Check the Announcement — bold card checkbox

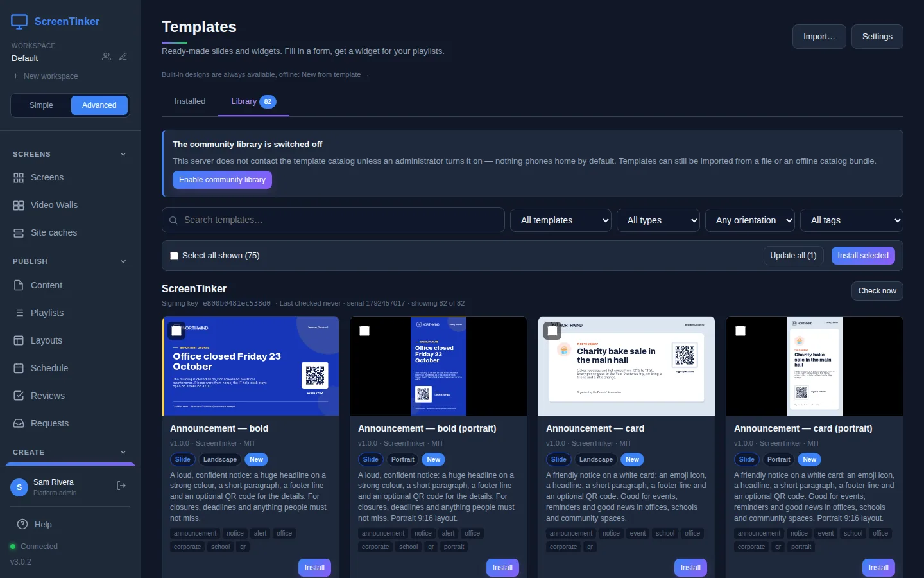click(x=176, y=331)
